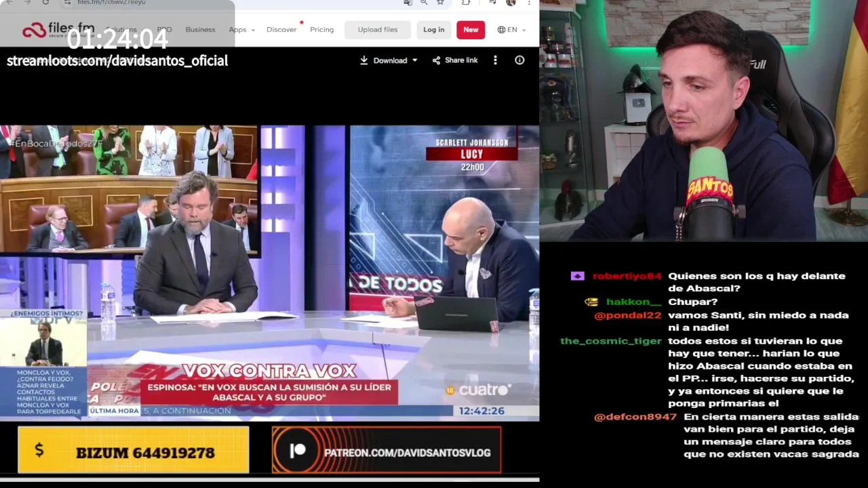Open the Pricing menu item
The width and height of the screenshot is (868, 488).
point(321,30)
